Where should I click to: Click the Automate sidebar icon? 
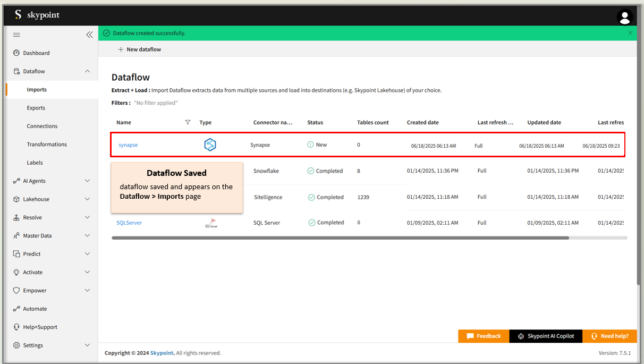16,309
